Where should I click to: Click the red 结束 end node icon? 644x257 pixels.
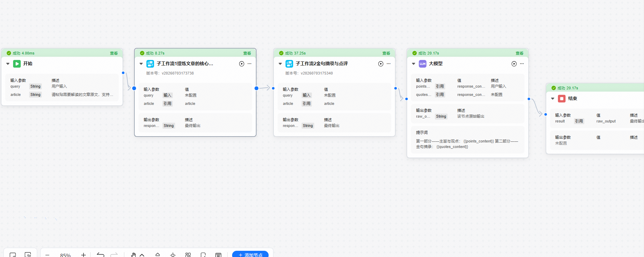tap(562, 99)
